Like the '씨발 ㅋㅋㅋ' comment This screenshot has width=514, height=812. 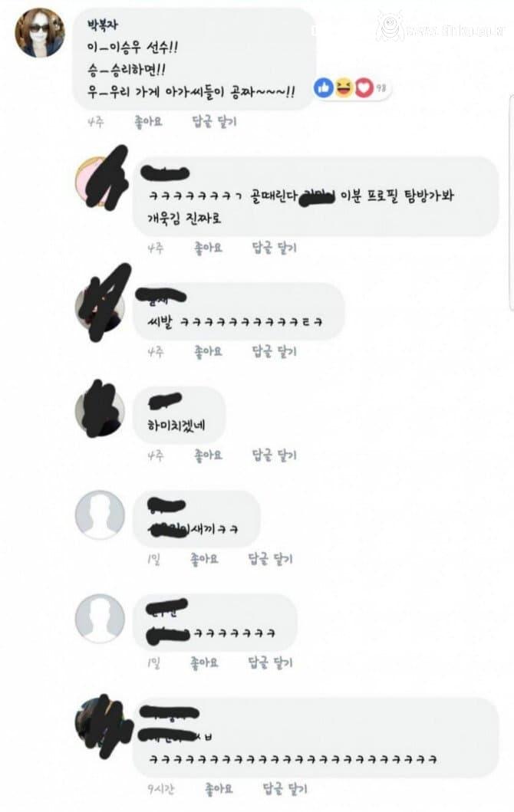(x=208, y=352)
